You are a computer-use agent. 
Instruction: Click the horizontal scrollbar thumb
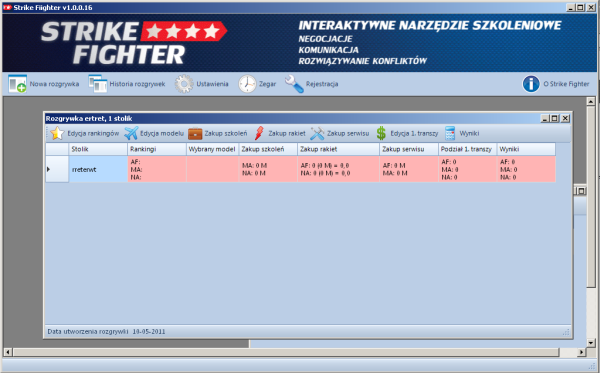pyautogui.click(x=286, y=352)
